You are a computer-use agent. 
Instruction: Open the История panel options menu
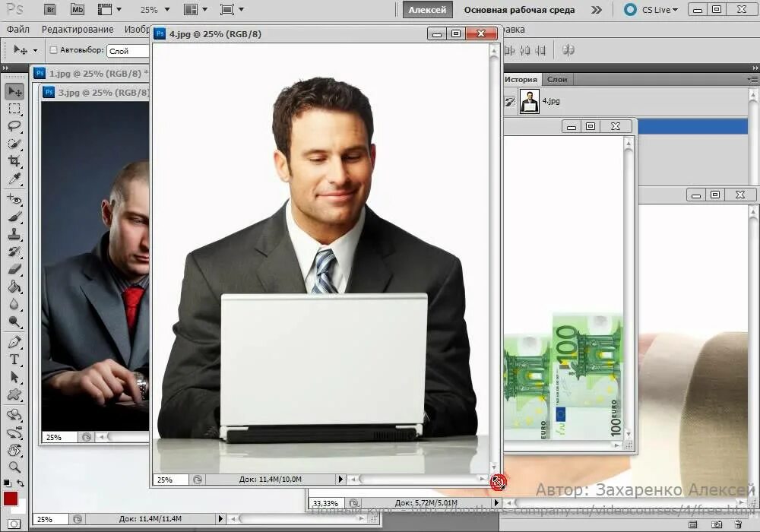[752, 79]
